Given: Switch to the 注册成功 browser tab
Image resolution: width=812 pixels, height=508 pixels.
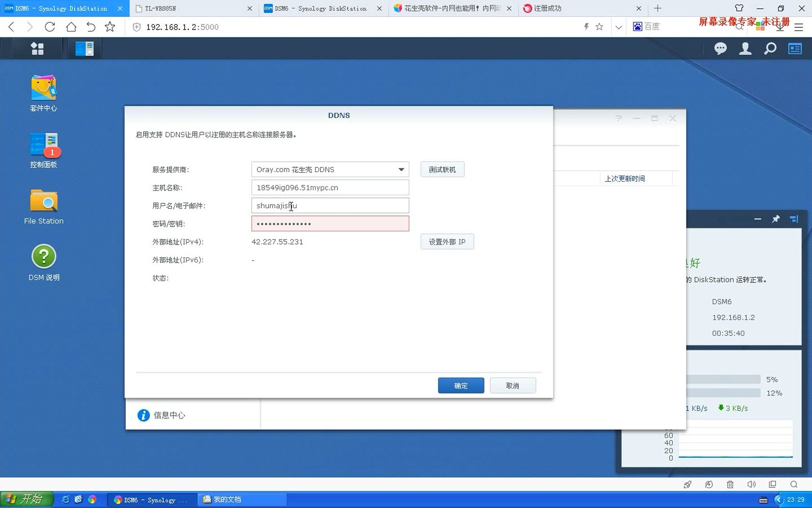Looking at the screenshot, I should pyautogui.click(x=583, y=8).
